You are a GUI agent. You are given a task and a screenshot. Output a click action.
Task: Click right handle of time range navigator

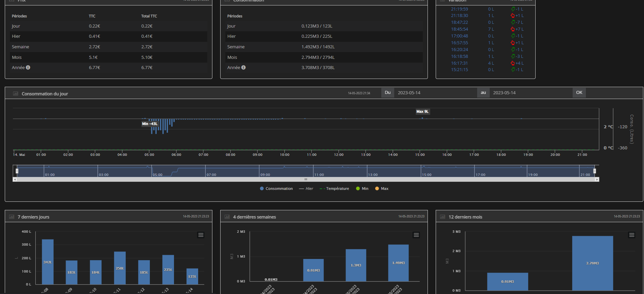pos(594,171)
